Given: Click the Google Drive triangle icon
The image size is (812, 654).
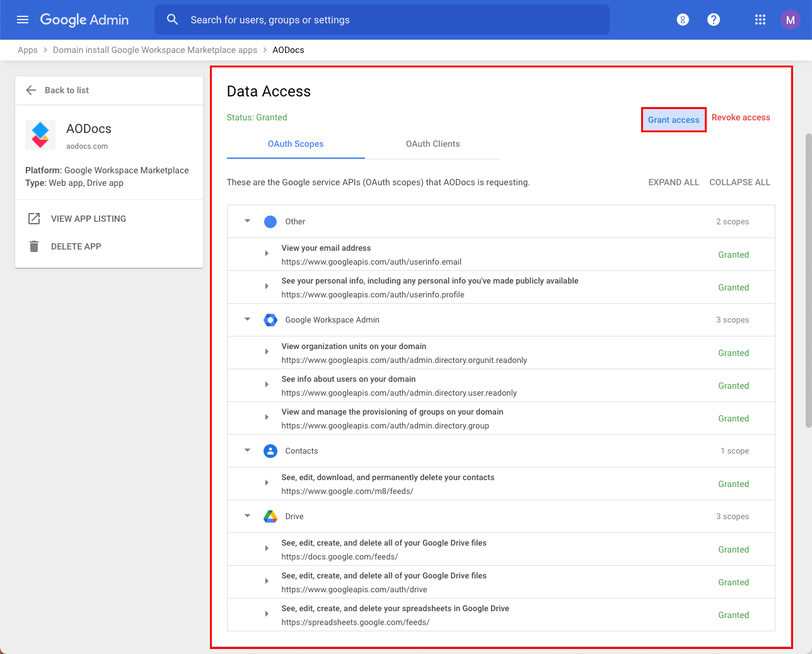Looking at the screenshot, I should [270, 517].
